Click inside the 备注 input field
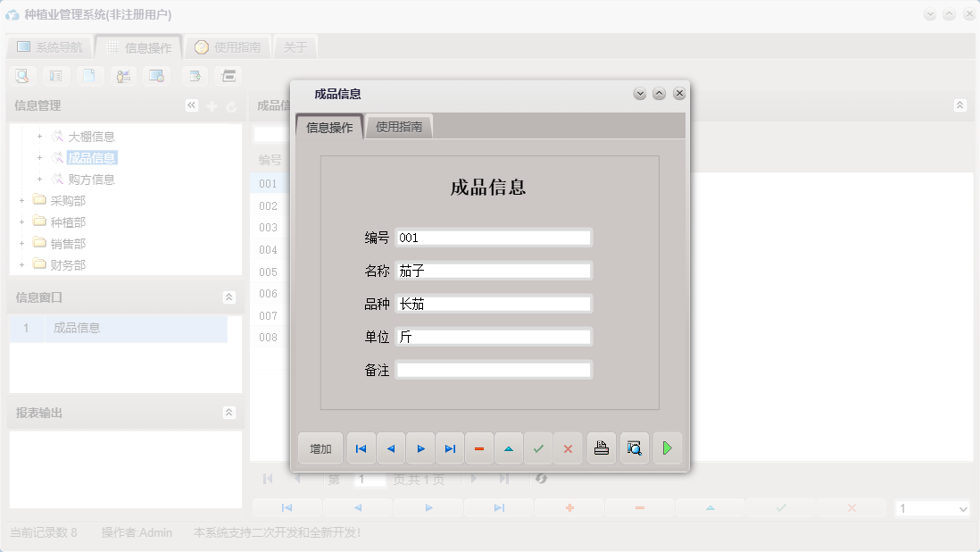The width and height of the screenshot is (980, 552). click(x=494, y=369)
